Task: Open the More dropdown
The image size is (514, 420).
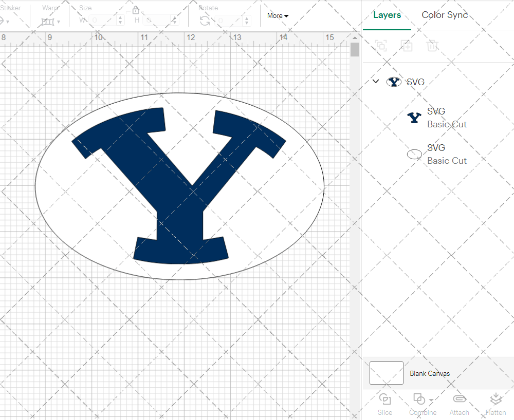Action: [277, 16]
